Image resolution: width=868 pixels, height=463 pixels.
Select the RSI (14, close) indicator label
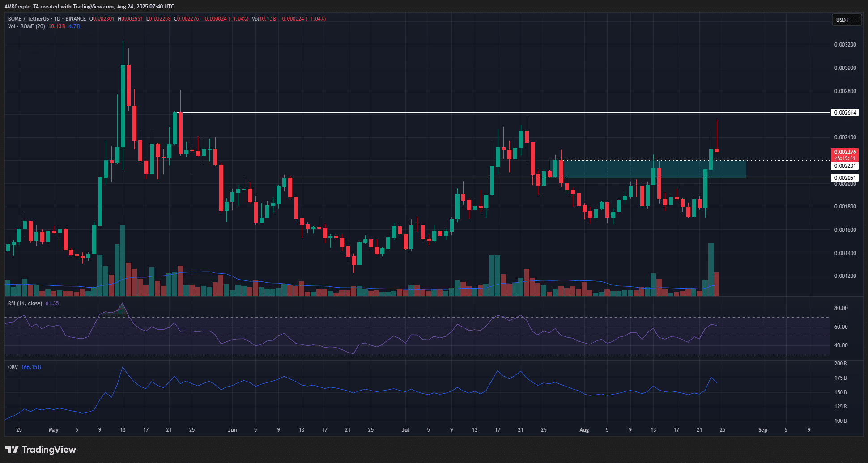pos(25,303)
